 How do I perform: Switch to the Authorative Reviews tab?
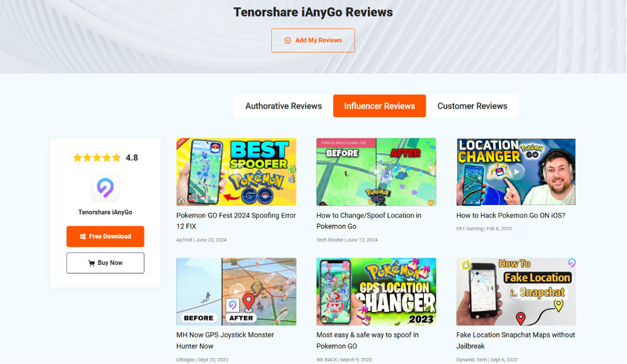tap(283, 106)
